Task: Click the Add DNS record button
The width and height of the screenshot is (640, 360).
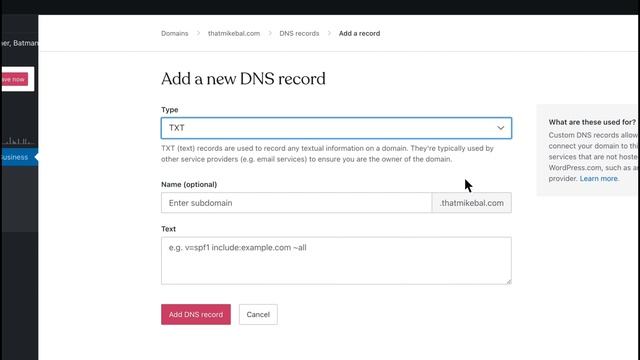Action: pos(196,314)
